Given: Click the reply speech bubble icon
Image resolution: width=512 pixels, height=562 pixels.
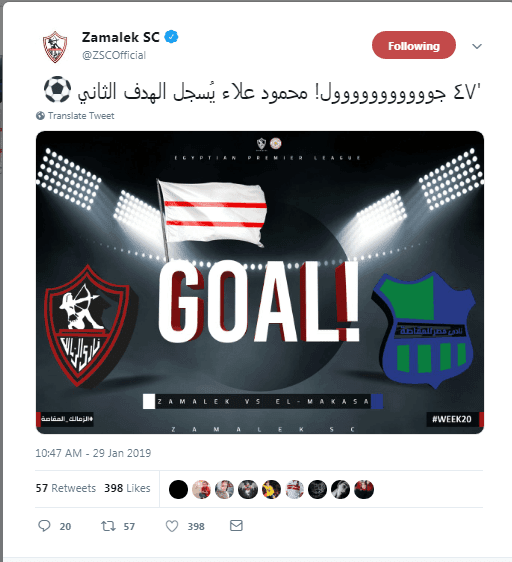Looking at the screenshot, I should 44,526.
